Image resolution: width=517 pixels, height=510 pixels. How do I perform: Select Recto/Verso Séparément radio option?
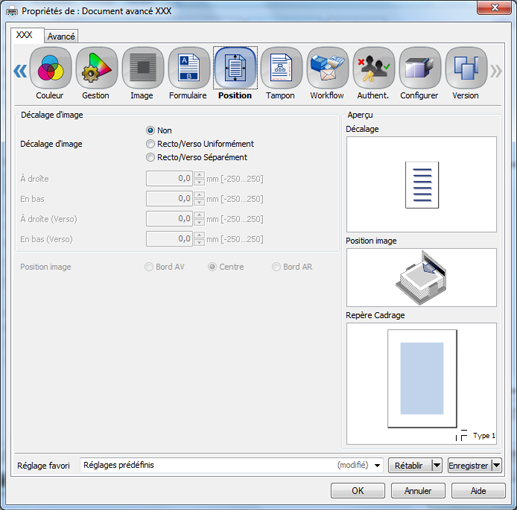tap(150, 157)
